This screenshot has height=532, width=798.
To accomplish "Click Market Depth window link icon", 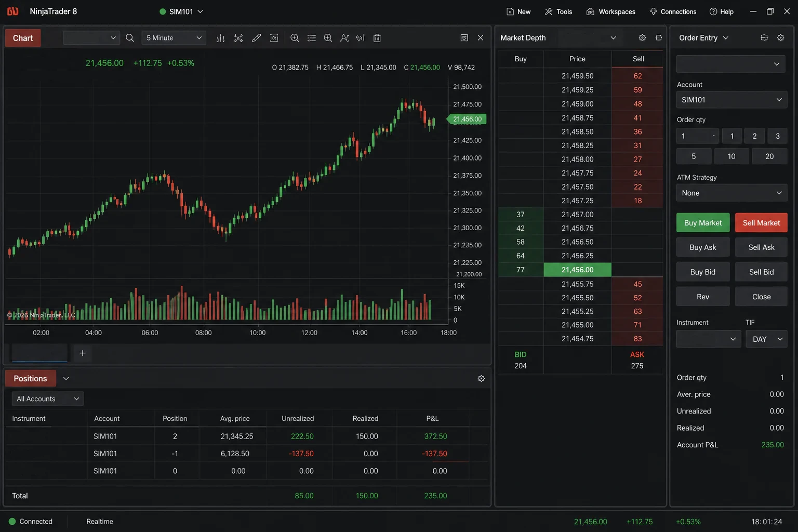I will coord(659,38).
